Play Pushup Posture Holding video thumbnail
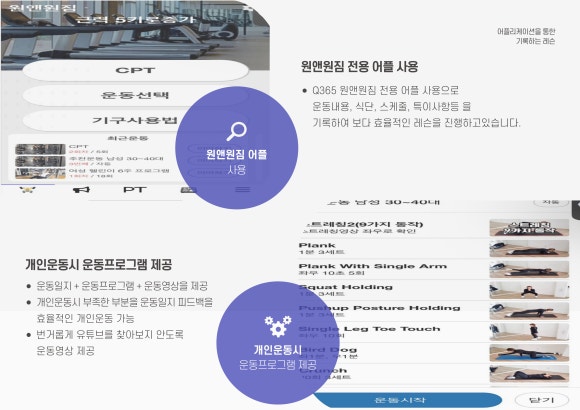580x410 pixels. pyautogui.click(x=529, y=311)
